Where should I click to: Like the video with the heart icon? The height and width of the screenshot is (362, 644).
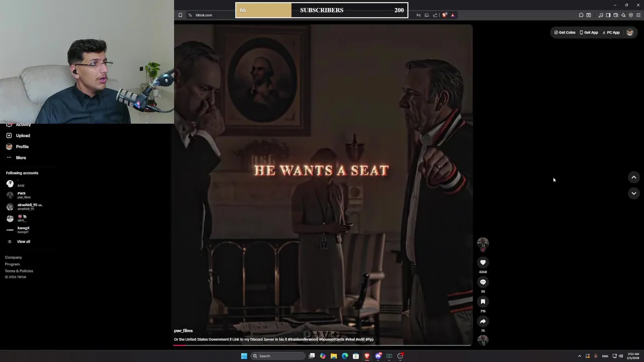click(483, 262)
